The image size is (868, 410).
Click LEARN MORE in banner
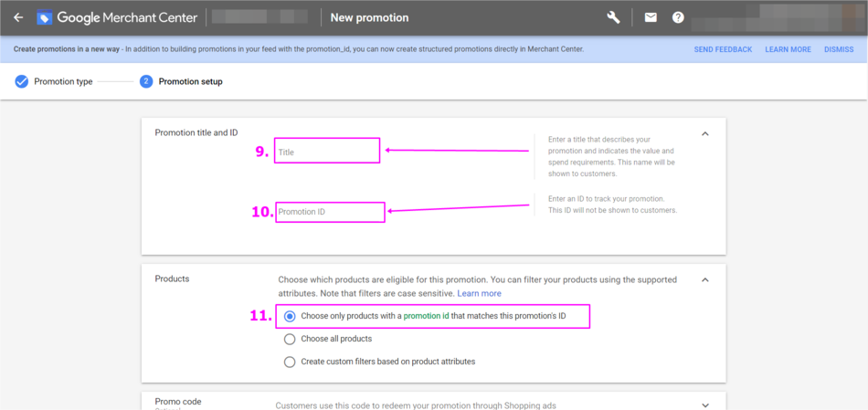[x=788, y=49]
